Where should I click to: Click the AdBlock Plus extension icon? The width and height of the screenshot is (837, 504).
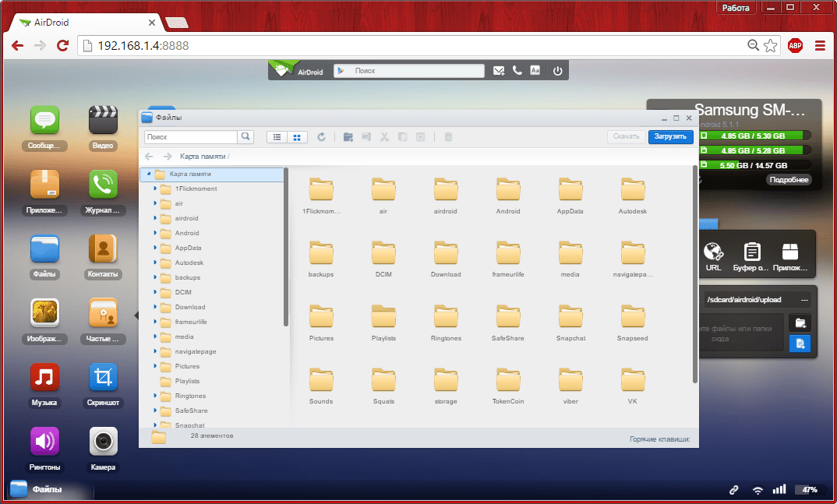[x=795, y=45]
